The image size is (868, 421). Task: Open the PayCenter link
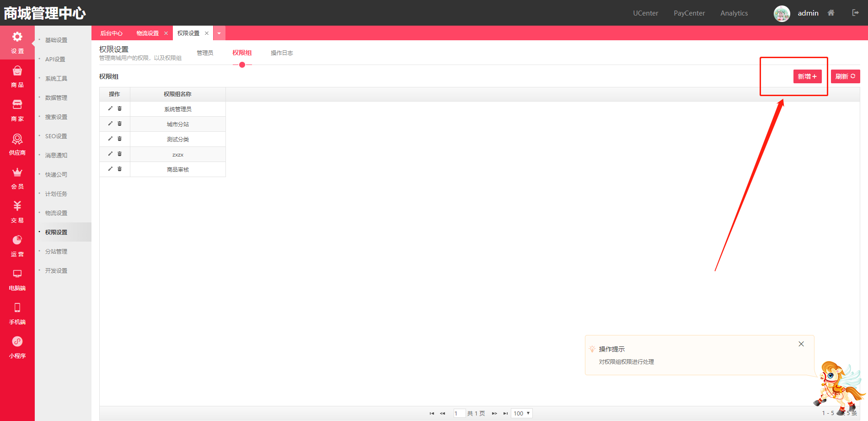point(689,13)
